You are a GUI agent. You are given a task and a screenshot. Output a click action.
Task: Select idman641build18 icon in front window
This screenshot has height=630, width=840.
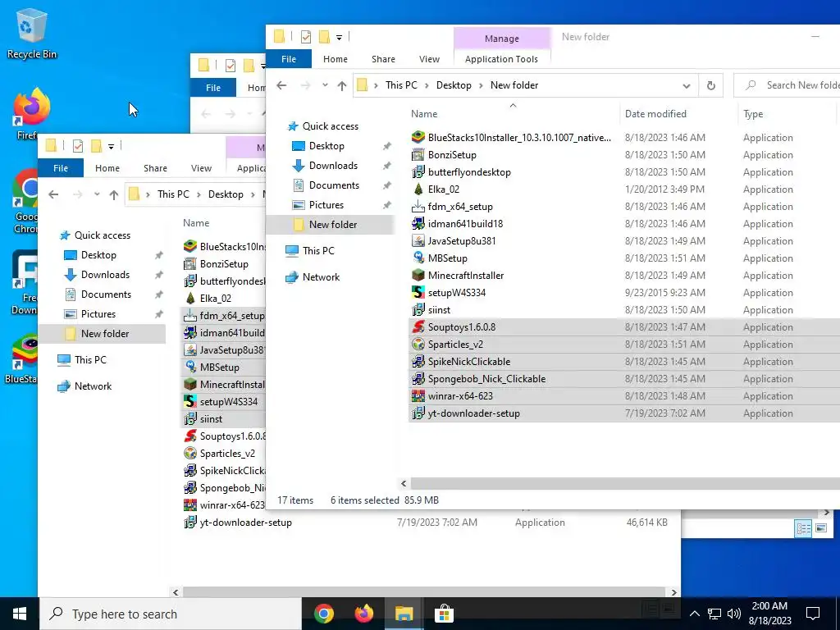[418, 223]
